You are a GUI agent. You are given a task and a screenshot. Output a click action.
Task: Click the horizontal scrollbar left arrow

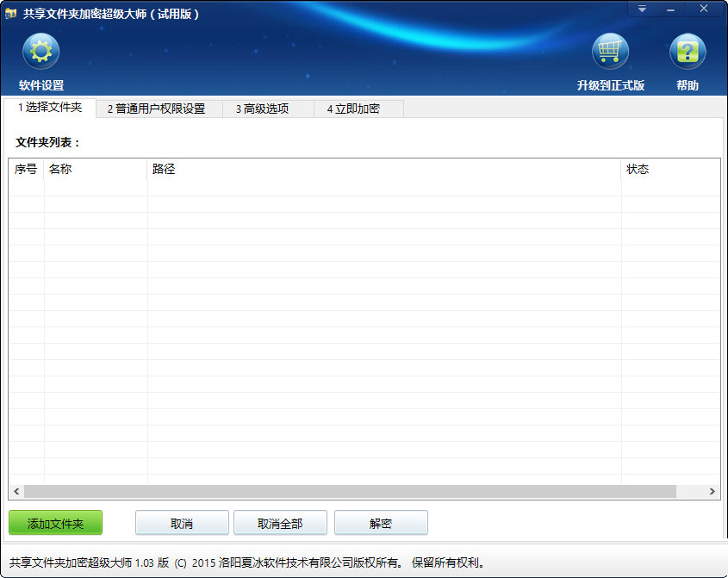[16, 491]
